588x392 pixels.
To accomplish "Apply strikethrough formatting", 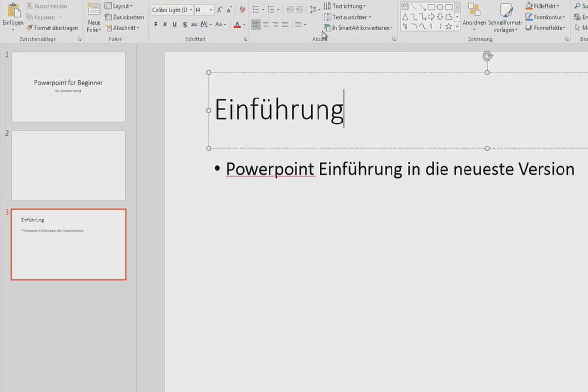I will [194, 24].
